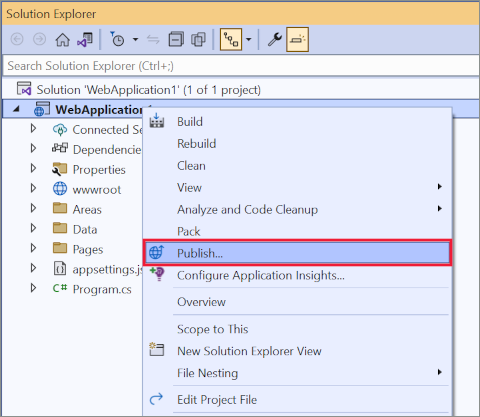Click Sync with Active Document arrows icon
480x417 pixels.
(x=153, y=40)
